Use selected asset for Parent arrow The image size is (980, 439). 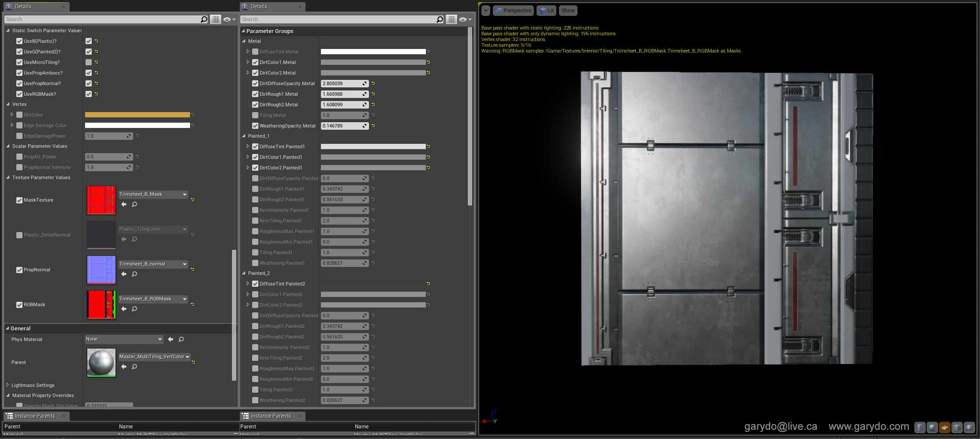click(124, 367)
